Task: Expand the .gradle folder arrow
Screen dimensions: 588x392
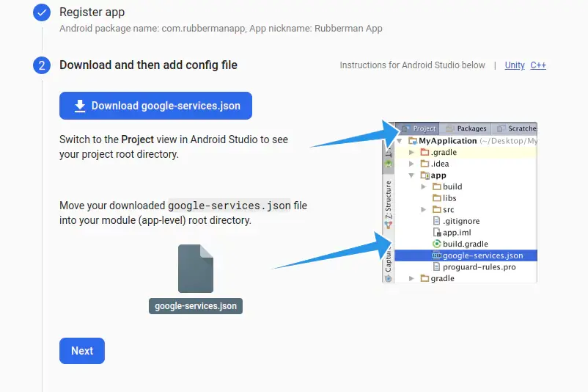Action: (411, 153)
